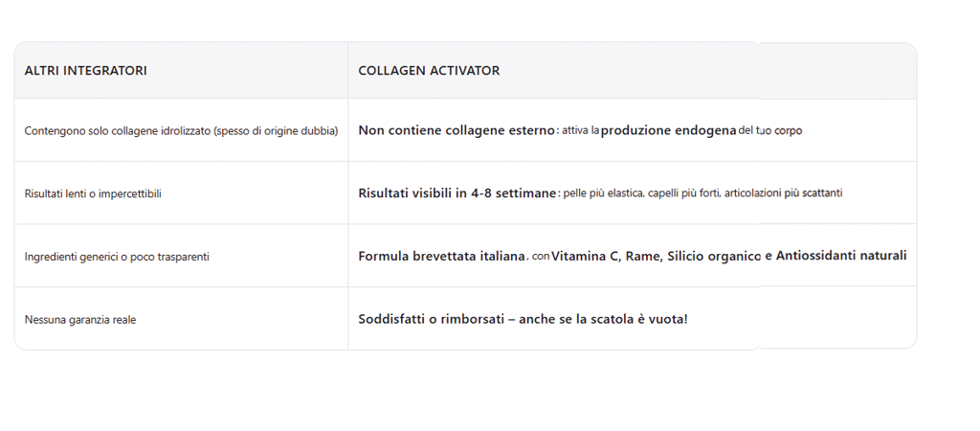The width and height of the screenshot is (980, 431).
Task: Click the words 'attiva la'
Action: click(580, 130)
